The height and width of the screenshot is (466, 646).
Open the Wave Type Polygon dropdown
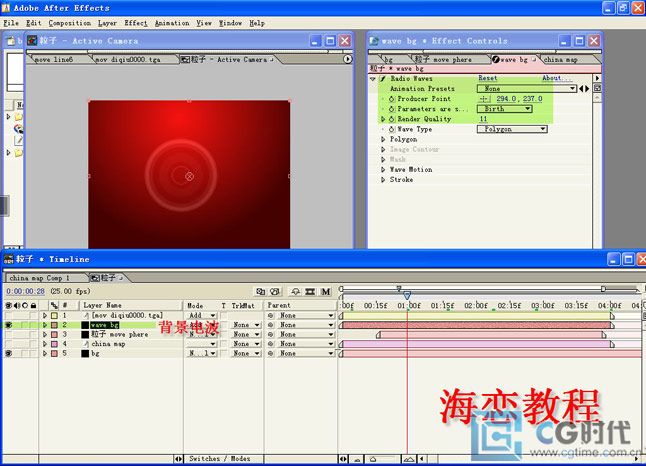click(x=512, y=129)
